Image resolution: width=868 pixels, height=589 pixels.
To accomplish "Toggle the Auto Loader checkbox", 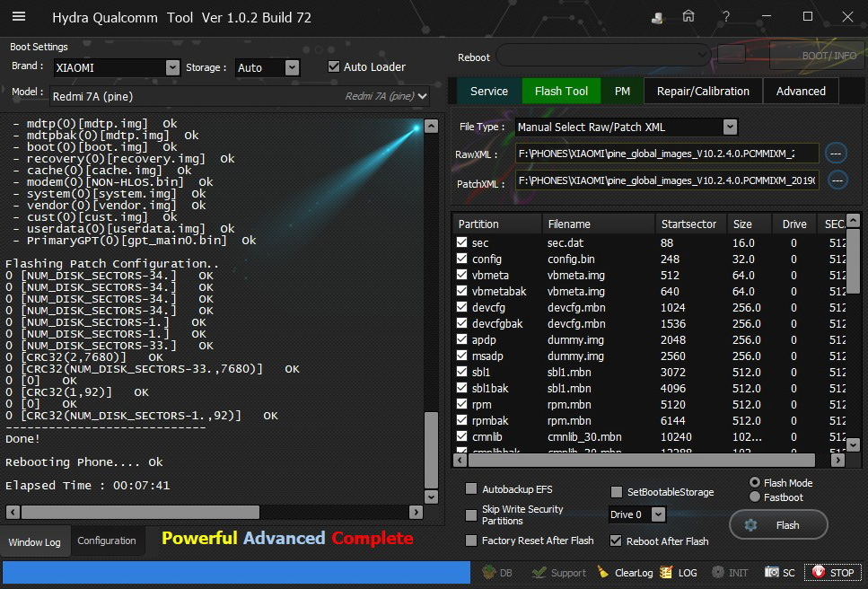I will click(333, 66).
